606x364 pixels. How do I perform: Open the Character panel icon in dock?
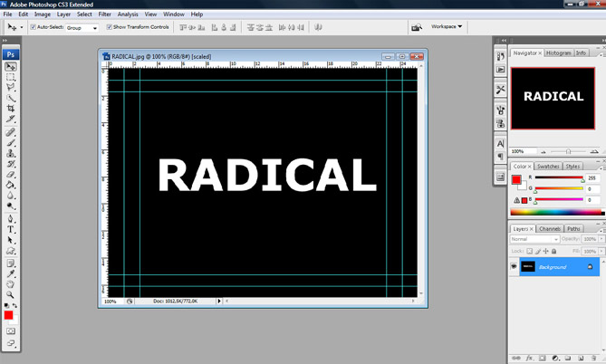[500, 143]
